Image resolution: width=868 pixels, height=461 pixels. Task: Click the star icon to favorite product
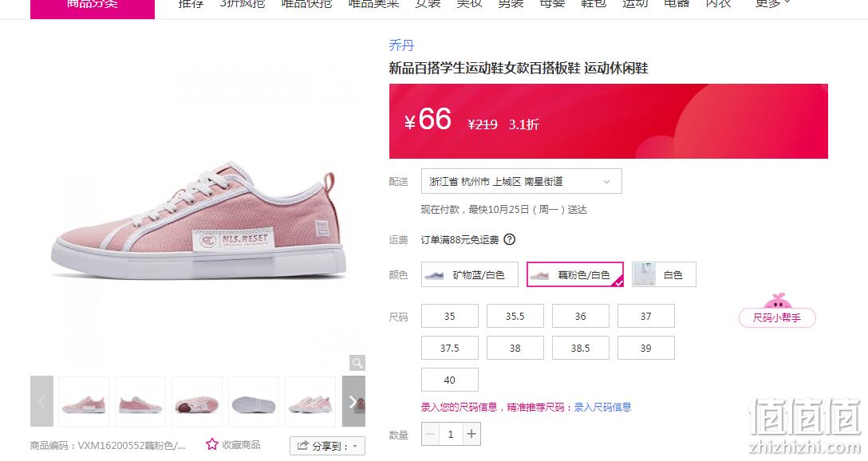click(212, 444)
